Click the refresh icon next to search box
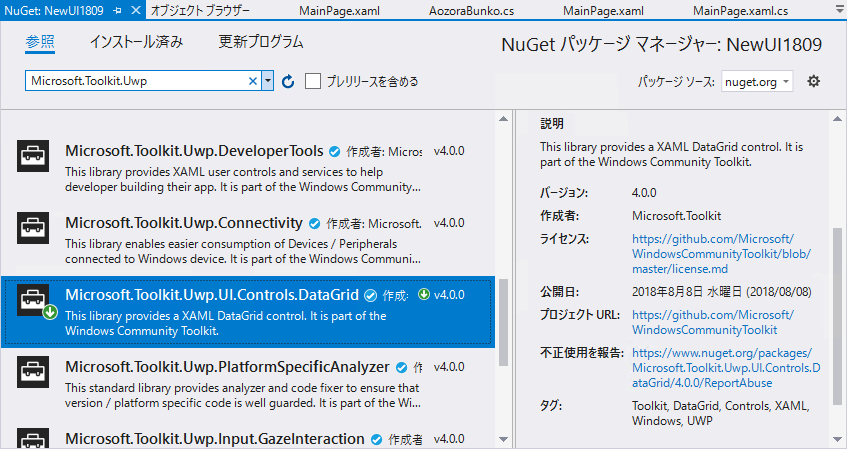The width and height of the screenshot is (847, 449). pos(288,82)
